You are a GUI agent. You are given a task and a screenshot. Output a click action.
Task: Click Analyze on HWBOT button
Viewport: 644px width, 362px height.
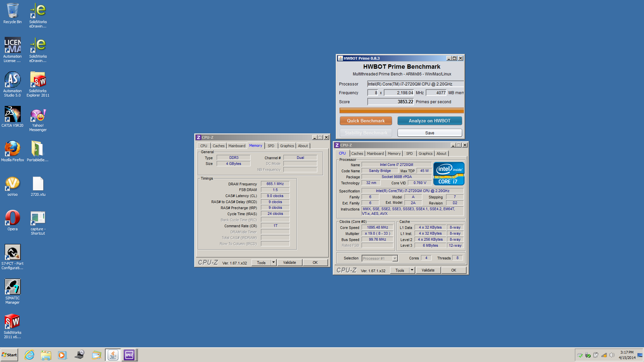[x=429, y=121]
